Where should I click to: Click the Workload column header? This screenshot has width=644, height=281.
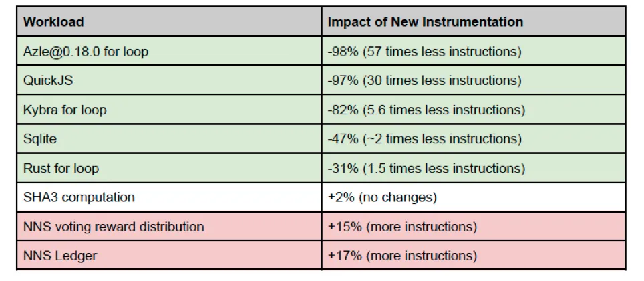[54, 21]
